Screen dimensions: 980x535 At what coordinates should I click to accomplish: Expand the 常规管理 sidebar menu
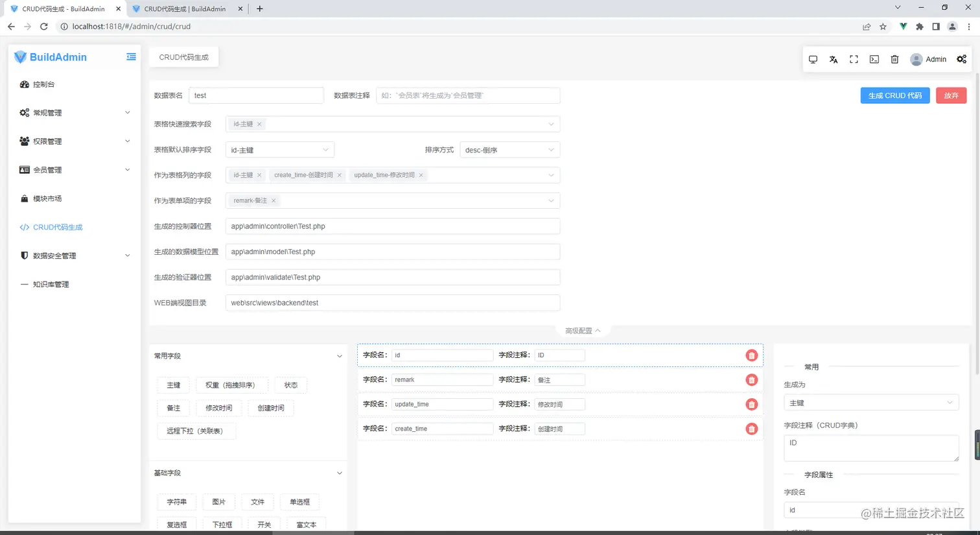point(75,113)
